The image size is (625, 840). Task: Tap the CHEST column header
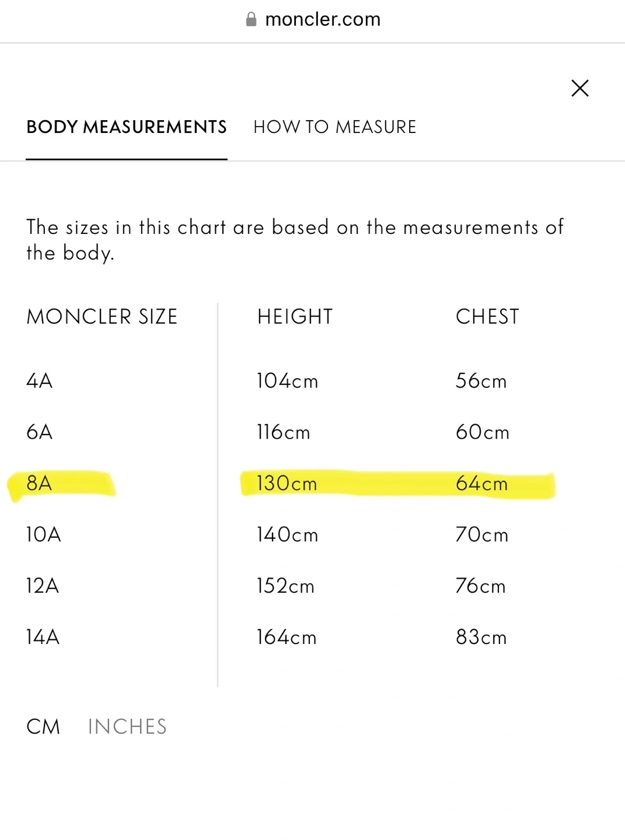tap(487, 317)
